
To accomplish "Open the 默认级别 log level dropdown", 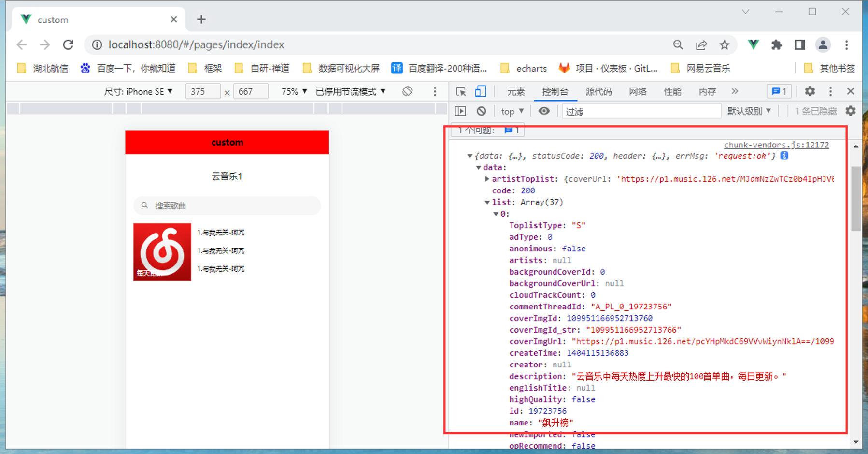I will (749, 111).
